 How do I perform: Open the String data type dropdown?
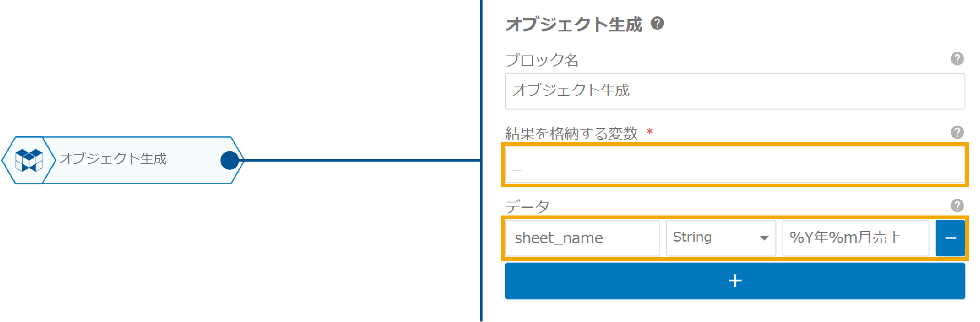coord(721,238)
